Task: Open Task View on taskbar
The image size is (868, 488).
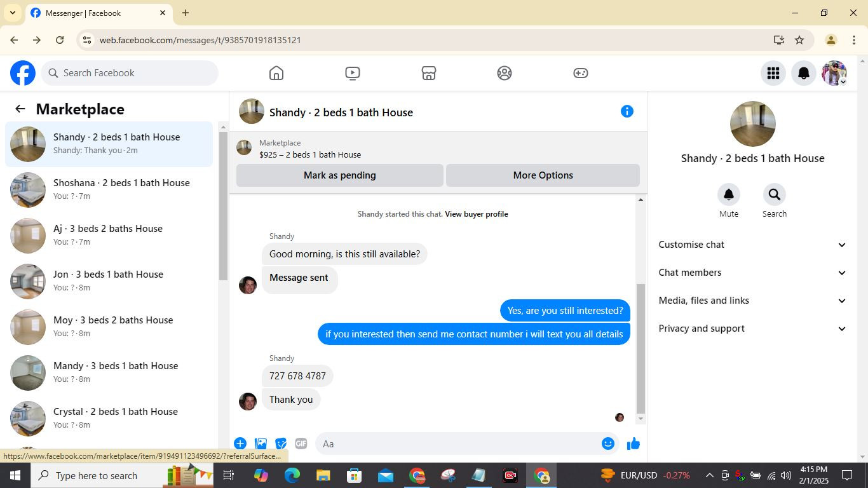Action: 229,475
